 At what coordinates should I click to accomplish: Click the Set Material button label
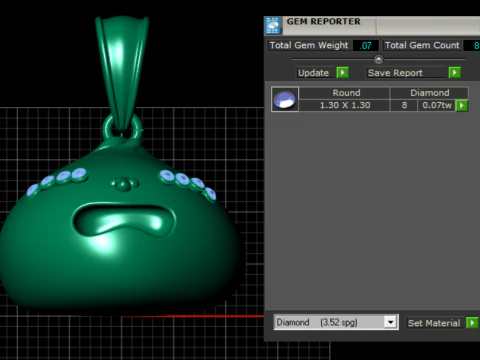[434, 323]
